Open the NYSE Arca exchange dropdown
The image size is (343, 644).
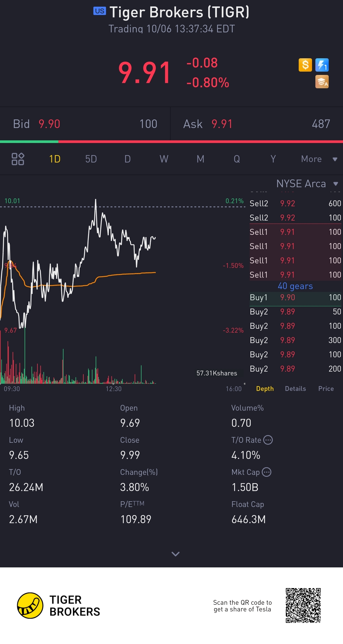pyautogui.click(x=308, y=184)
